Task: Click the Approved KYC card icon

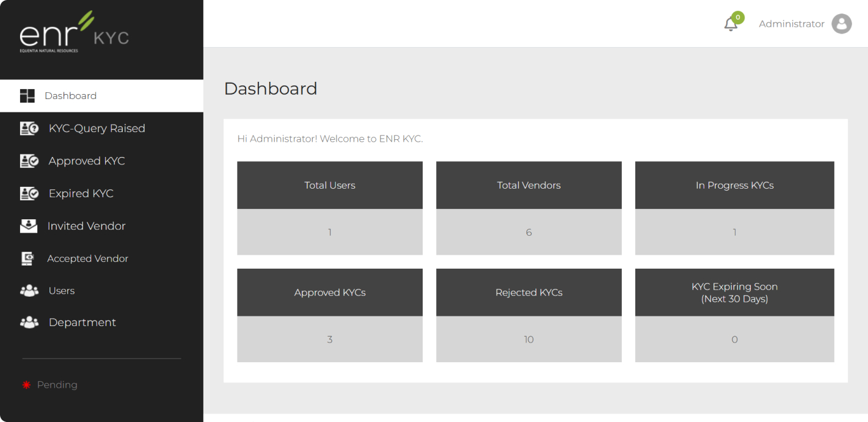Action: tap(29, 161)
